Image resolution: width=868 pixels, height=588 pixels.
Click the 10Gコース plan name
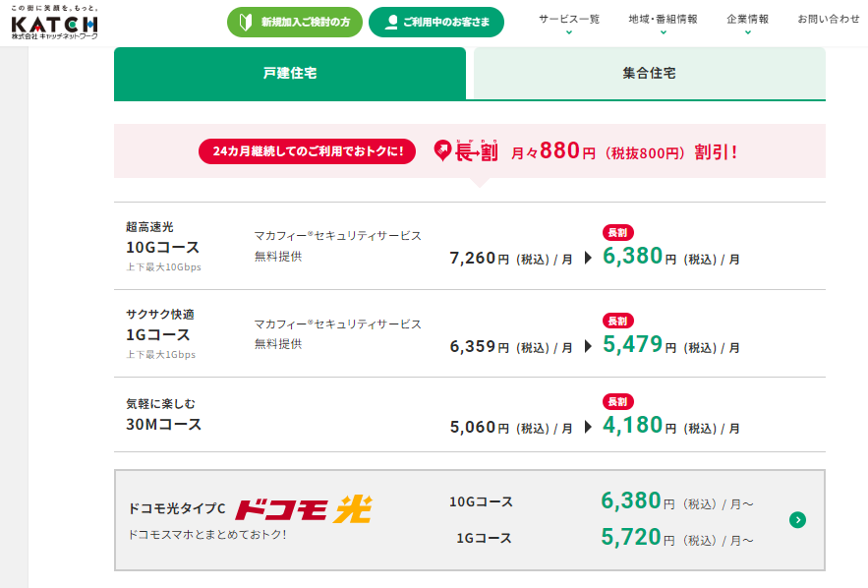click(163, 248)
